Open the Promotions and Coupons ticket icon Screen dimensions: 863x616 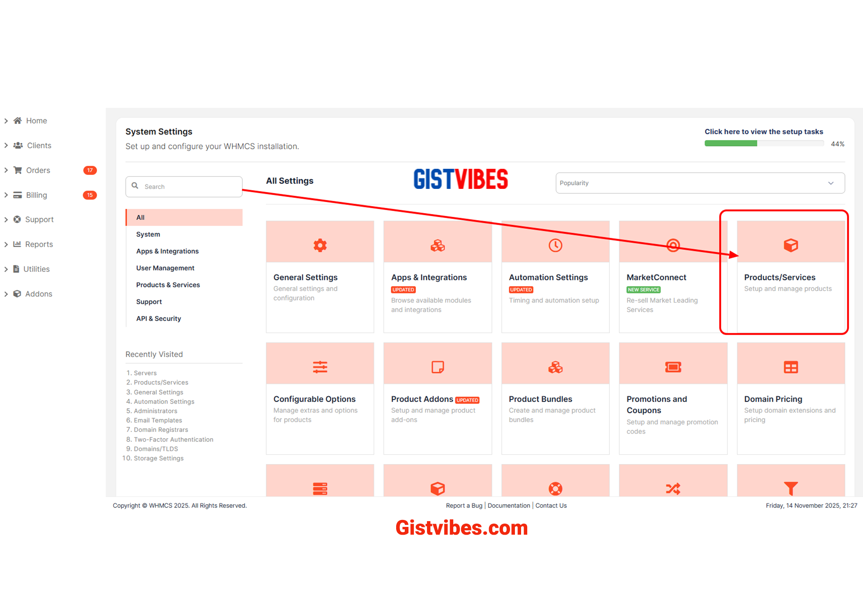(673, 367)
